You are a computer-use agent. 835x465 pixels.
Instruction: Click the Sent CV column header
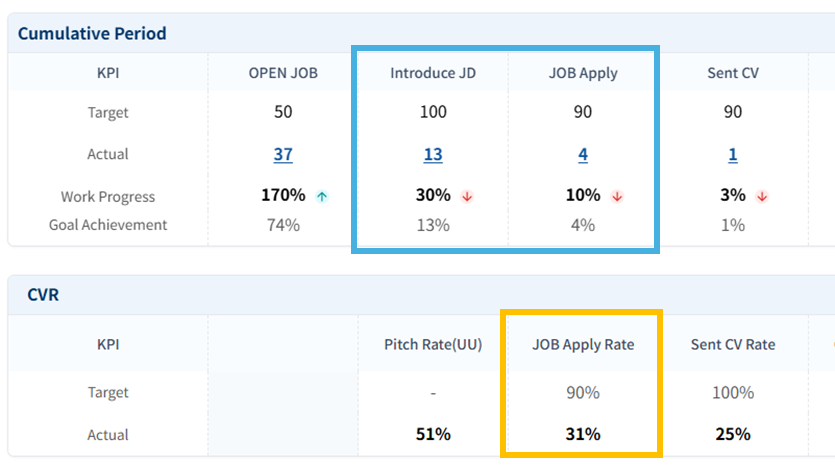point(733,73)
